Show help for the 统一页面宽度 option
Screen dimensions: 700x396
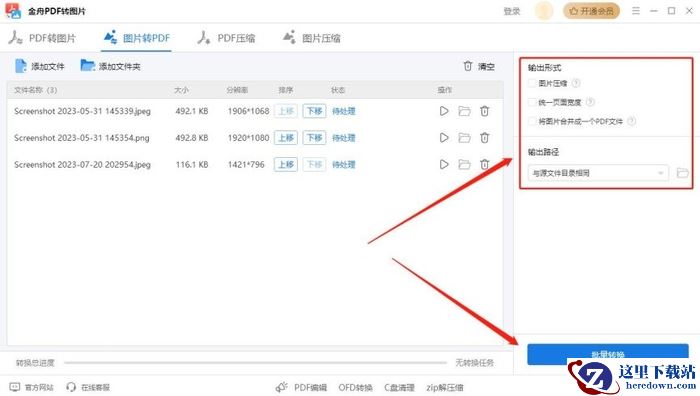[x=590, y=102]
